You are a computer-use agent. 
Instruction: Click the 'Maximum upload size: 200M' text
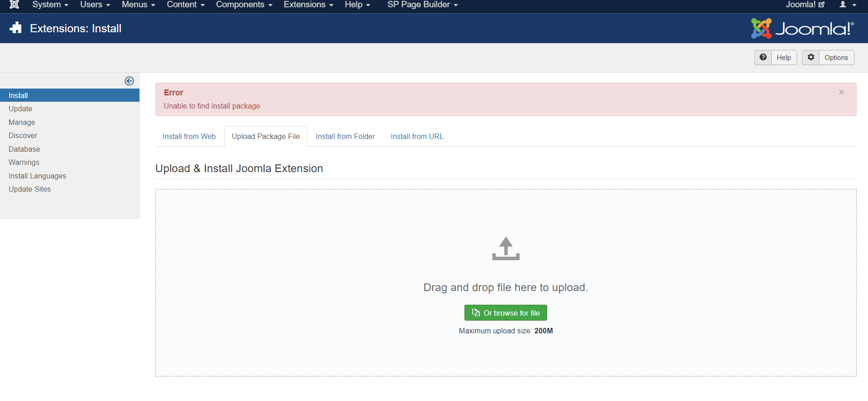point(506,331)
